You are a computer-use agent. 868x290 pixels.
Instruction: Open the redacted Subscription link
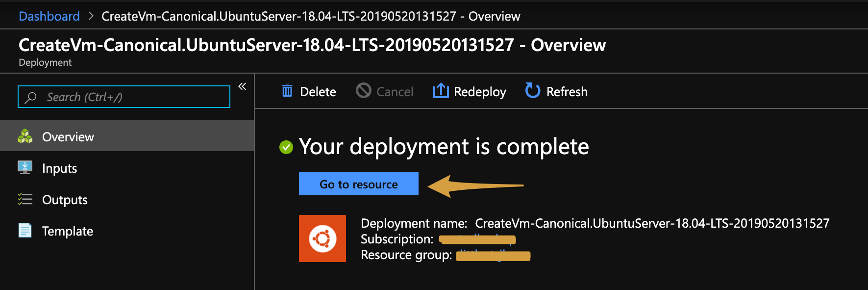[477, 239]
